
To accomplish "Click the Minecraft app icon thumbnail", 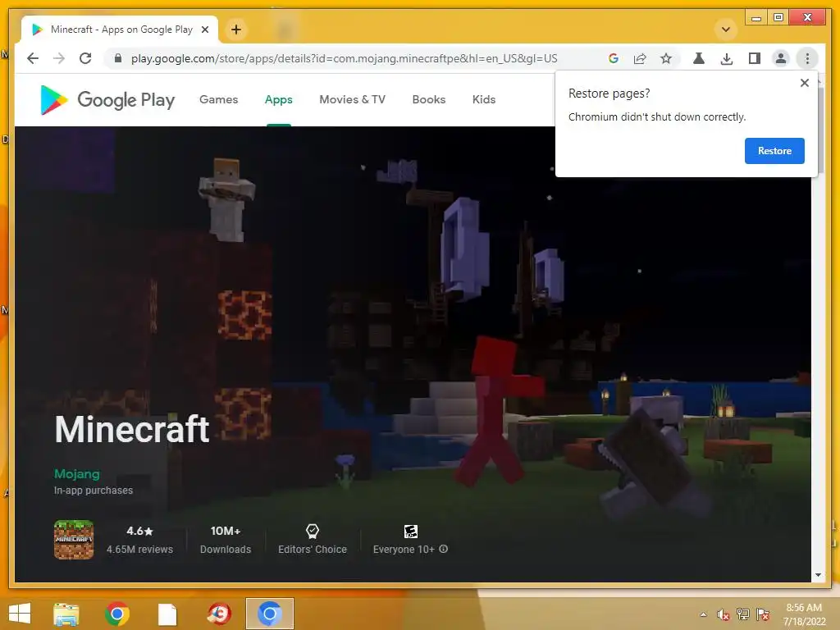I will click(74, 540).
